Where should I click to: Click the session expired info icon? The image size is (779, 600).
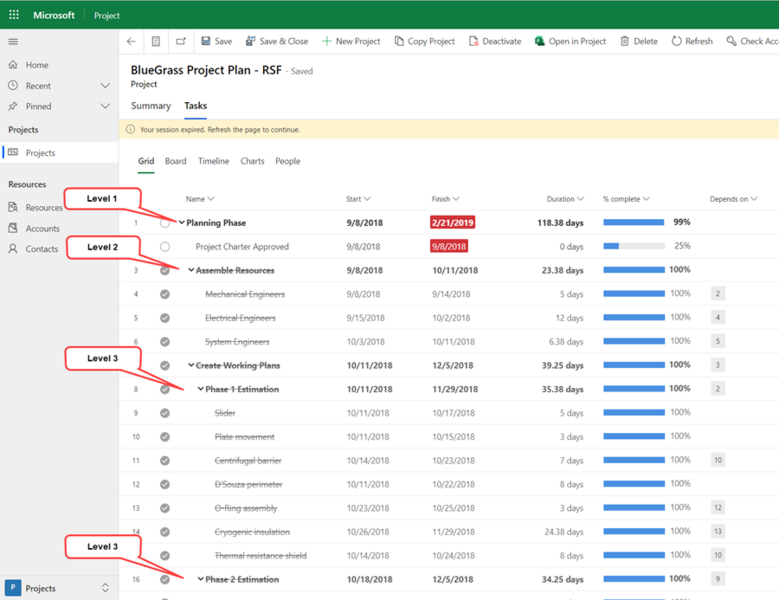(130, 130)
